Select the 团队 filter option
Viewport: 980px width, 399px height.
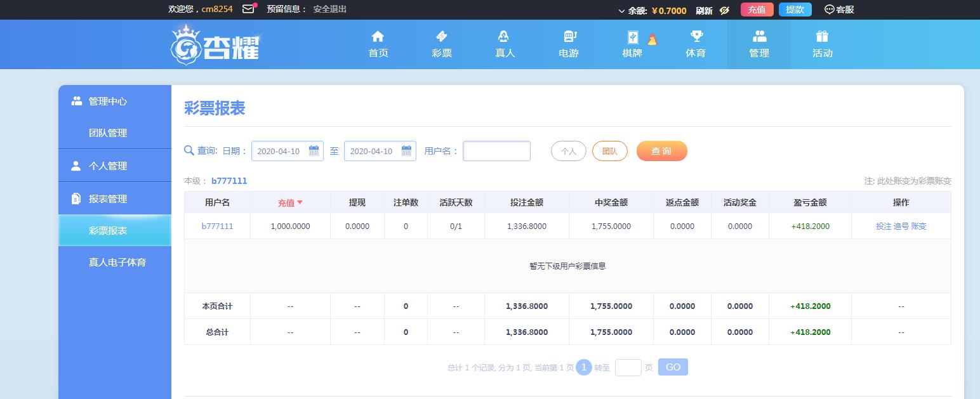coord(609,151)
